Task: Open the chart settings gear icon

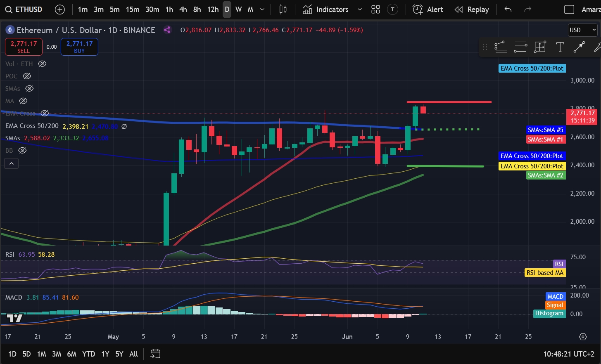Action: pos(583,337)
